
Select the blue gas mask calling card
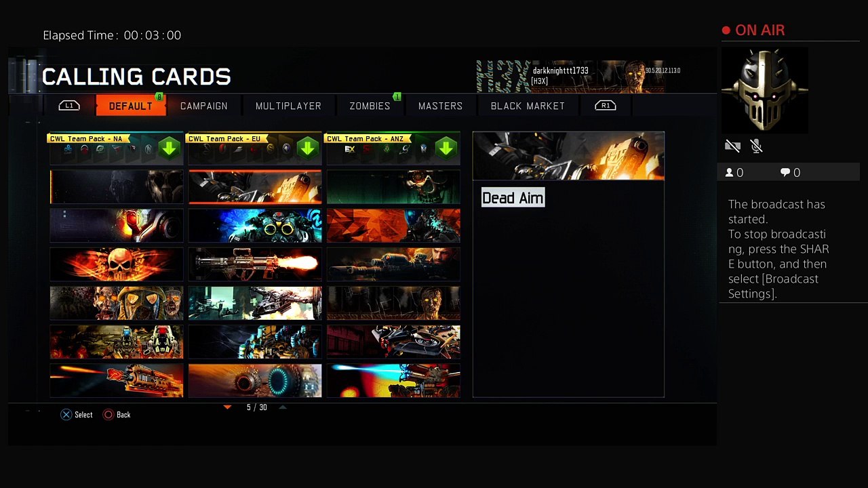(x=255, y=226)
